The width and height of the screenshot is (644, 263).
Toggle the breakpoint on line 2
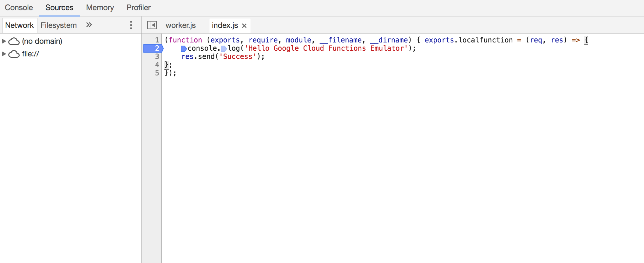point(153,48)
